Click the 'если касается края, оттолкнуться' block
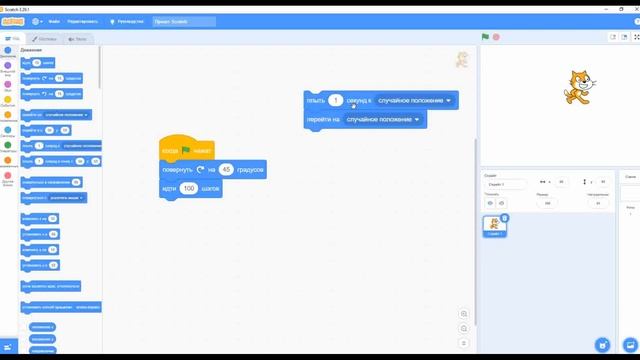 tap(51, 286)
